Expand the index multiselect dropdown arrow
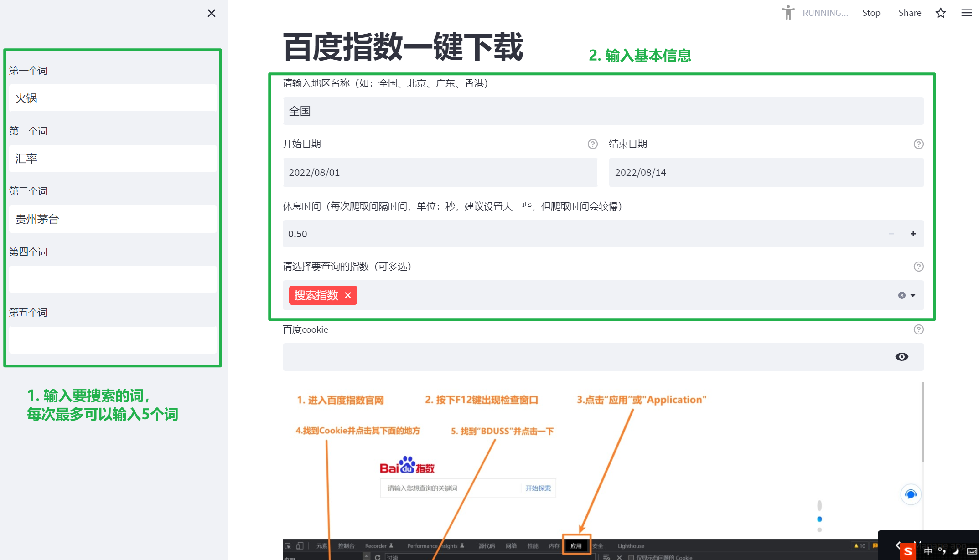 click(913, 295)
